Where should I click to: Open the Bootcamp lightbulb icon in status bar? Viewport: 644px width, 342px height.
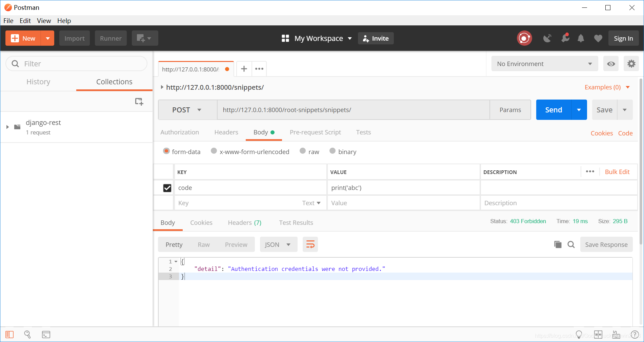(579, 335)
